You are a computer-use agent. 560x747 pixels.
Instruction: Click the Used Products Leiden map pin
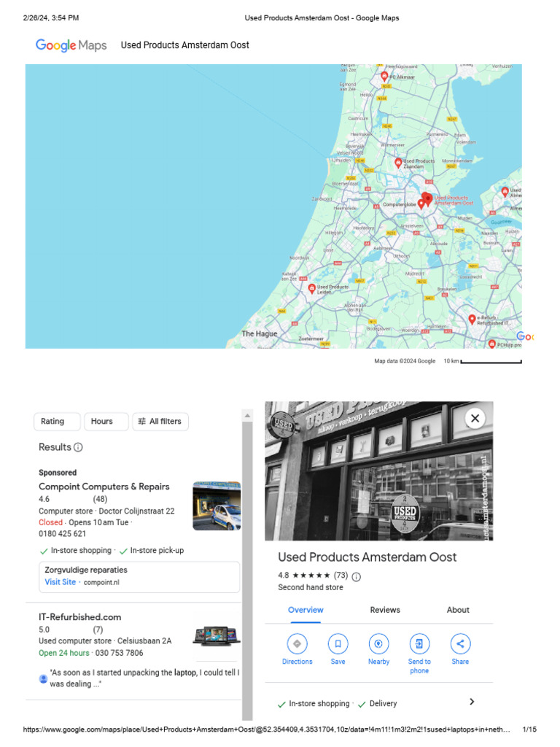point(312,289)
